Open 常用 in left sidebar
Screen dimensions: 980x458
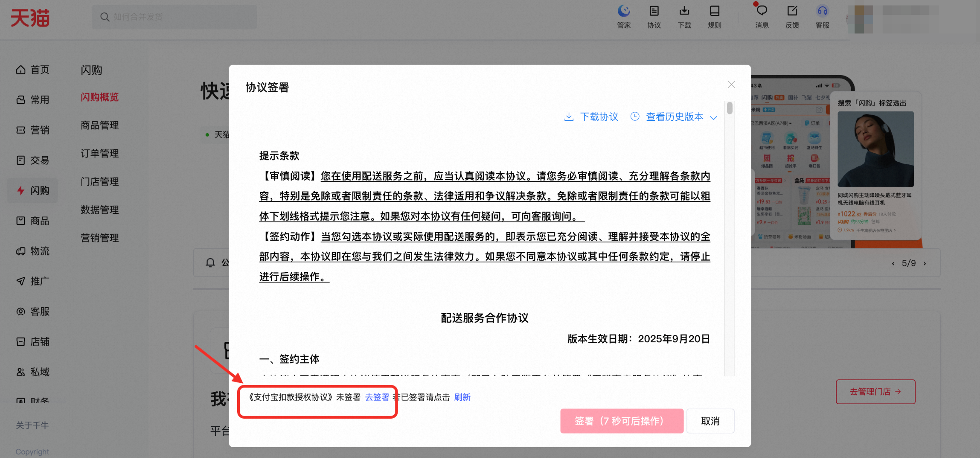[33, 100]
